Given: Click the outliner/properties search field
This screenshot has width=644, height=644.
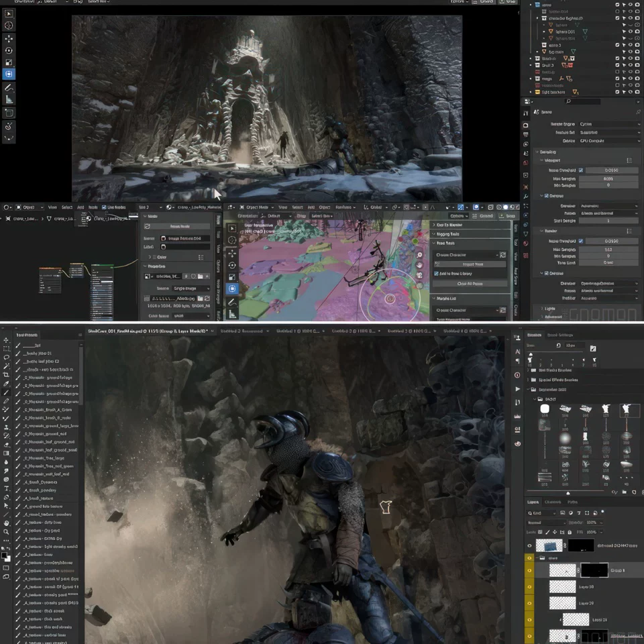Looking at the screenshot, I should point(583,101).
